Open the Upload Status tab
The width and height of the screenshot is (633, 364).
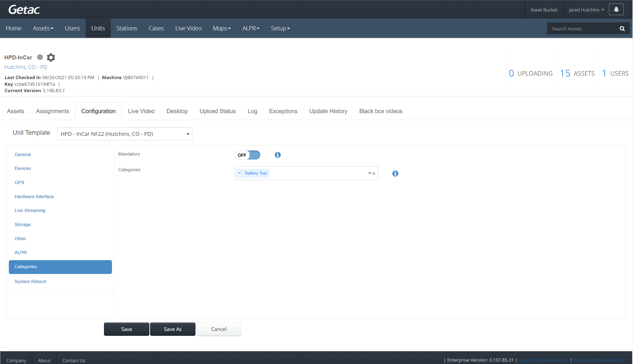coord(218,111)
